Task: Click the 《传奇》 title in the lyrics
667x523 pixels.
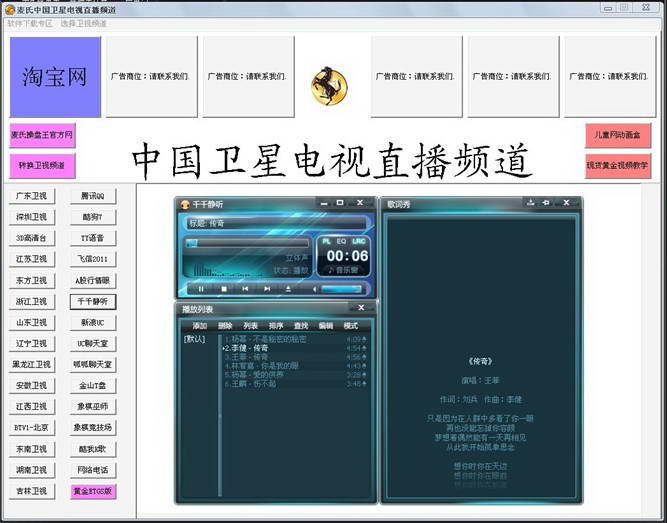Action: 480,361
